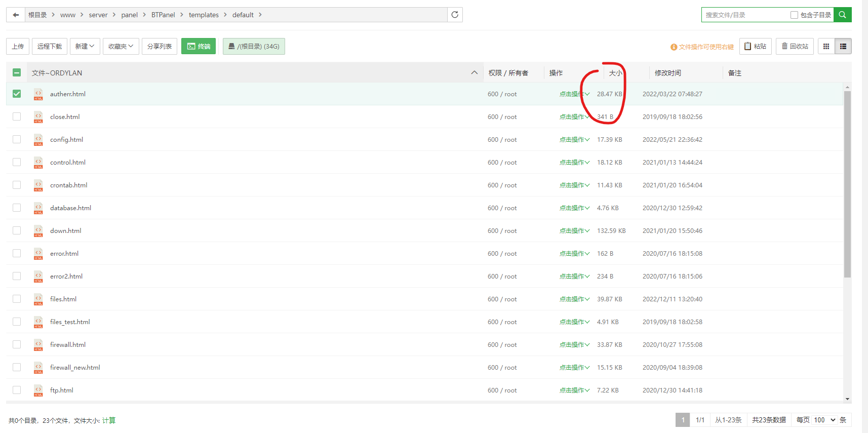868x433 pixels.
Task: Check the control.html checkbox
Action: tap(17, 162)
